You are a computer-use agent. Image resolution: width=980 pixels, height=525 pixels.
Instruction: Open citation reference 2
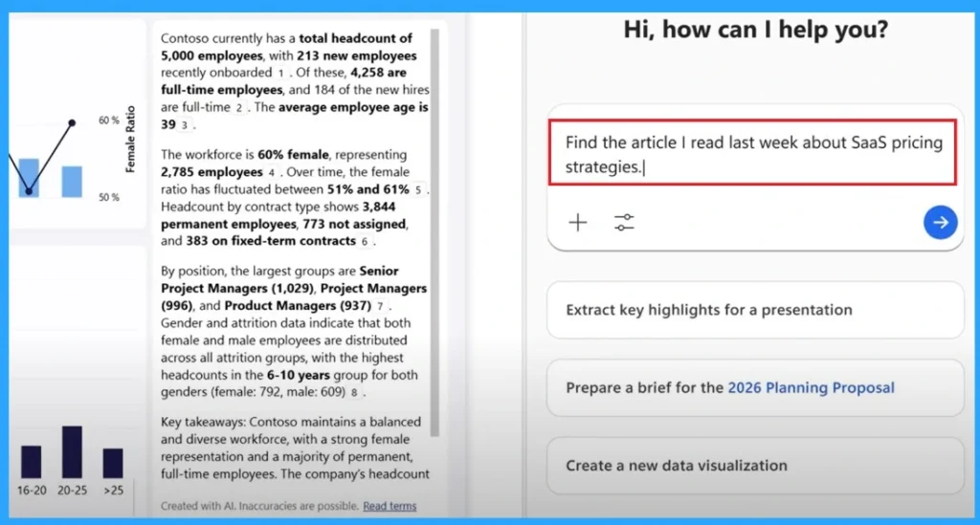(238, 108)
